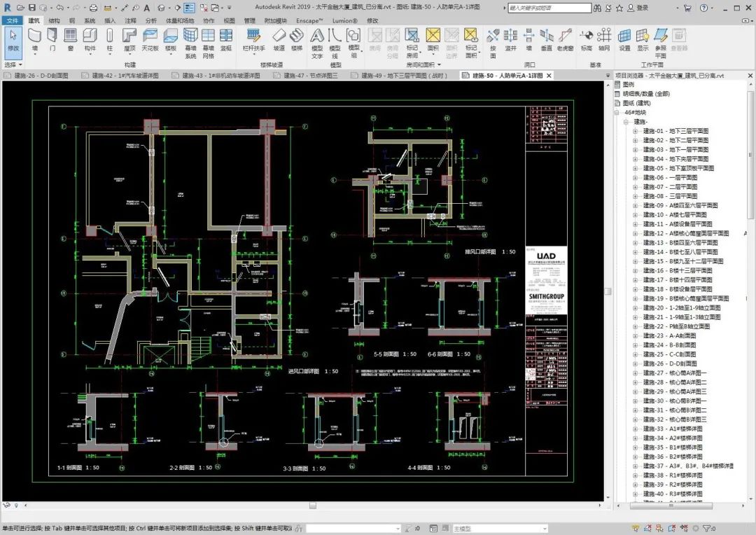Screen dimensions: 756x535
Task: Expand the 建施-26 - D-D剖面图 tree node
Action: (636, 363)
